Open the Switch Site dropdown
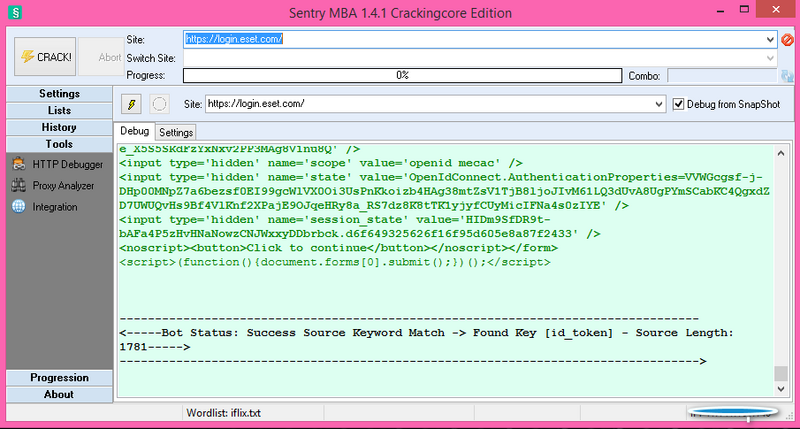Image resolution: width=800 pixels, height=429 pixels. pyautogui.click(x=770, y=58)
